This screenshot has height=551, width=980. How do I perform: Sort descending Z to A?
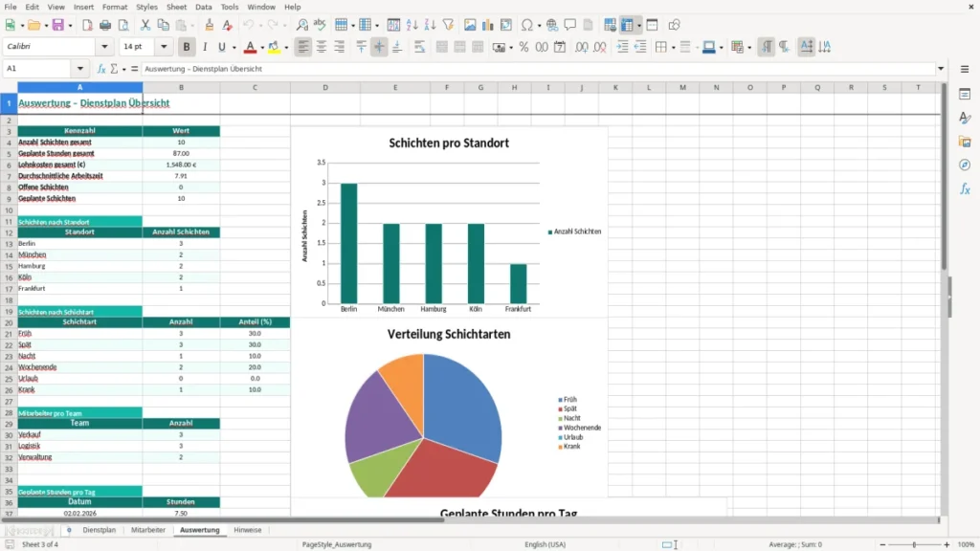(430, 25)
